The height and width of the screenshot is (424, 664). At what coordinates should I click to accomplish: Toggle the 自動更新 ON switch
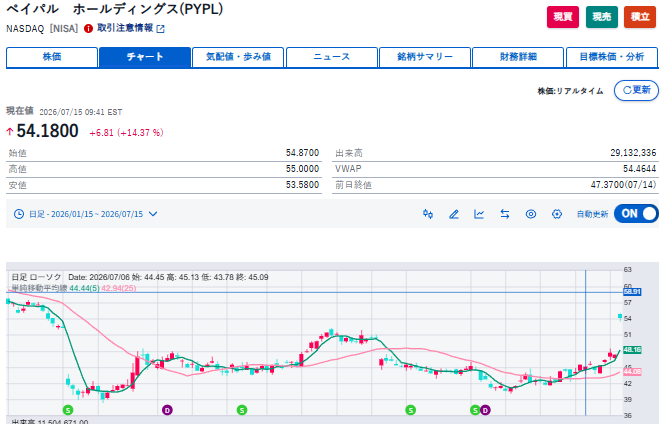pos(636,214)
